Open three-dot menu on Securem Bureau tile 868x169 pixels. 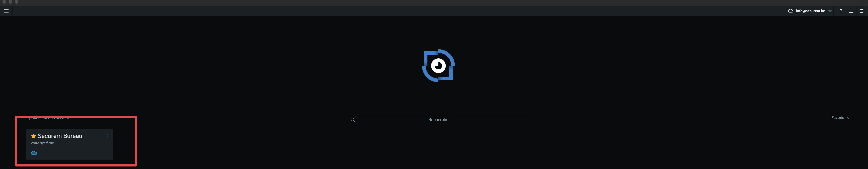coord(108,136)
